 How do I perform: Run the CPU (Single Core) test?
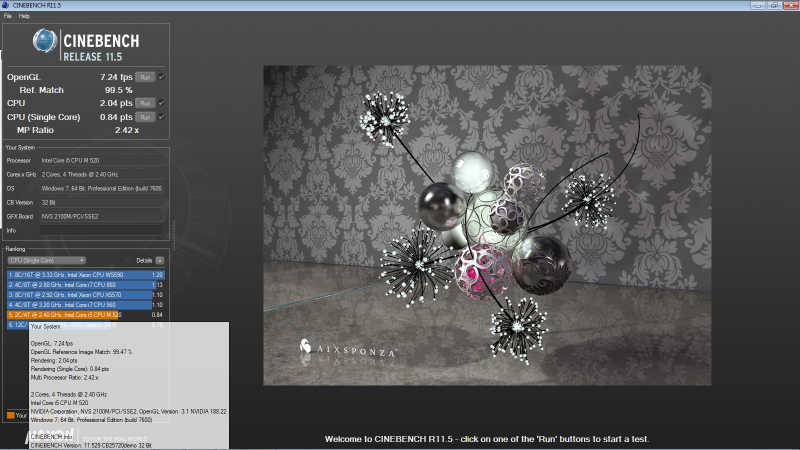coord(145,117)
